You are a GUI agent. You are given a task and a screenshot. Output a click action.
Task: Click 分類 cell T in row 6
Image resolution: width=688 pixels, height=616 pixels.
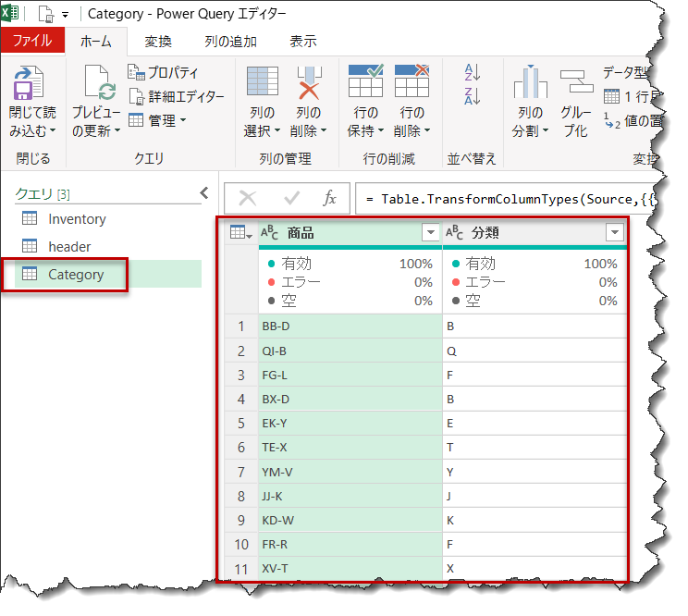click(x=534, y=448)
